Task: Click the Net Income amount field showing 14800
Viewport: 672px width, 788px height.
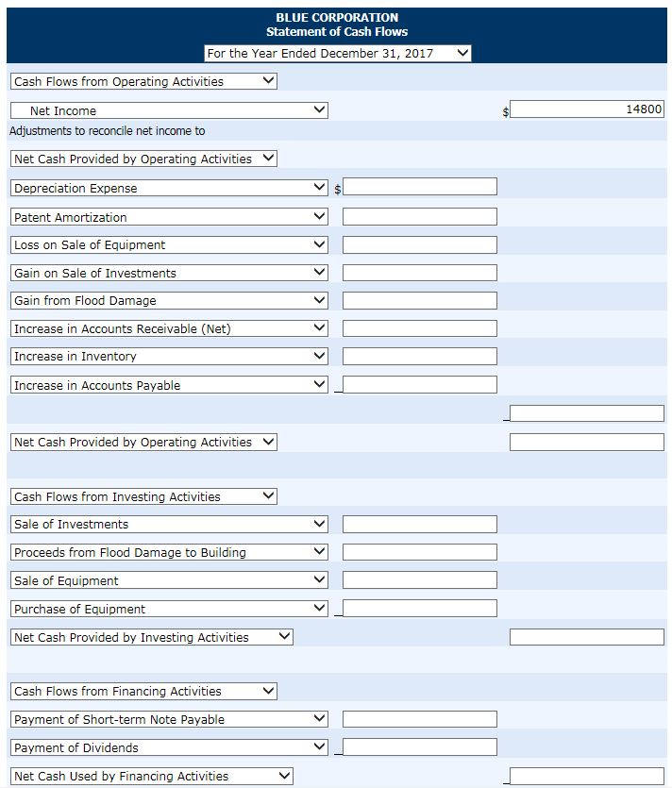Action: [587, 109]
